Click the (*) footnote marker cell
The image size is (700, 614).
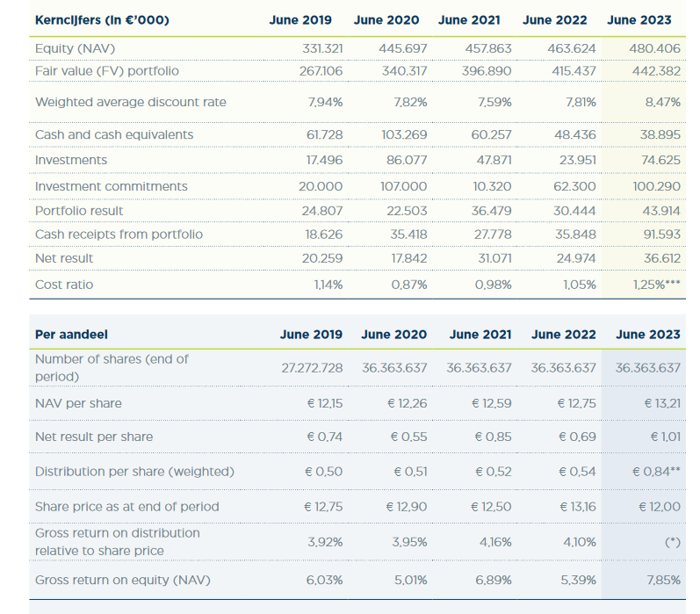coord(669,543)
